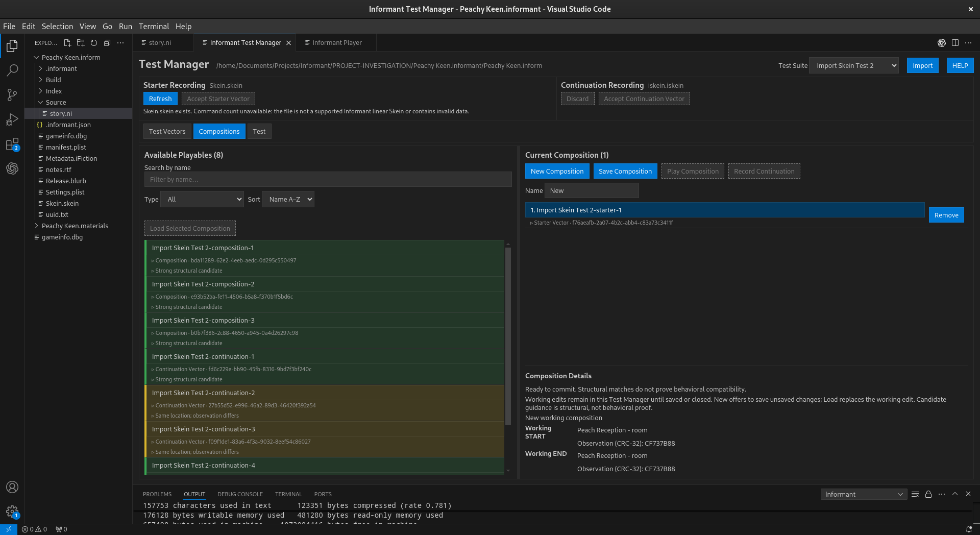Screen dimensions: 980x535
Task: Click the New Composition button
Action: coord(557,171)
